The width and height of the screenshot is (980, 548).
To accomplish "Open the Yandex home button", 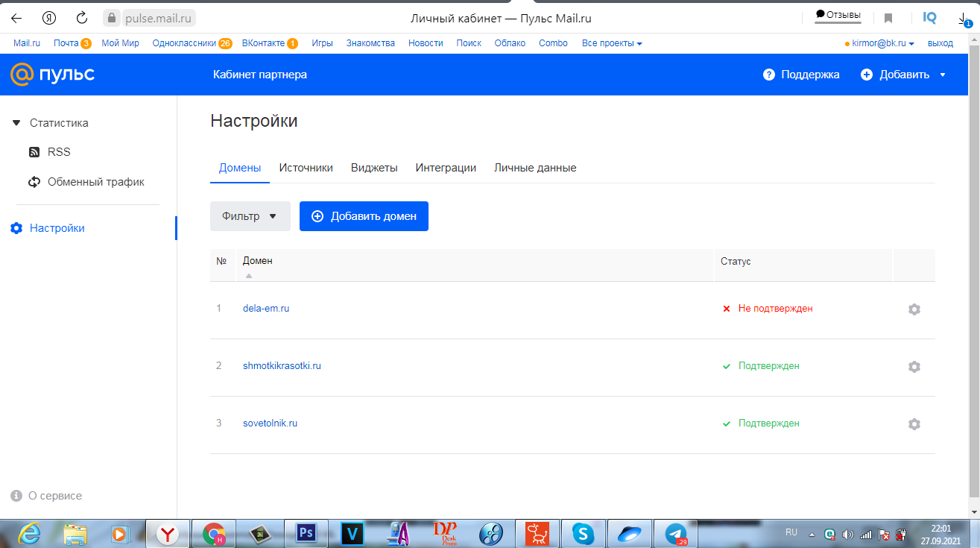I will tap(50, 17).
